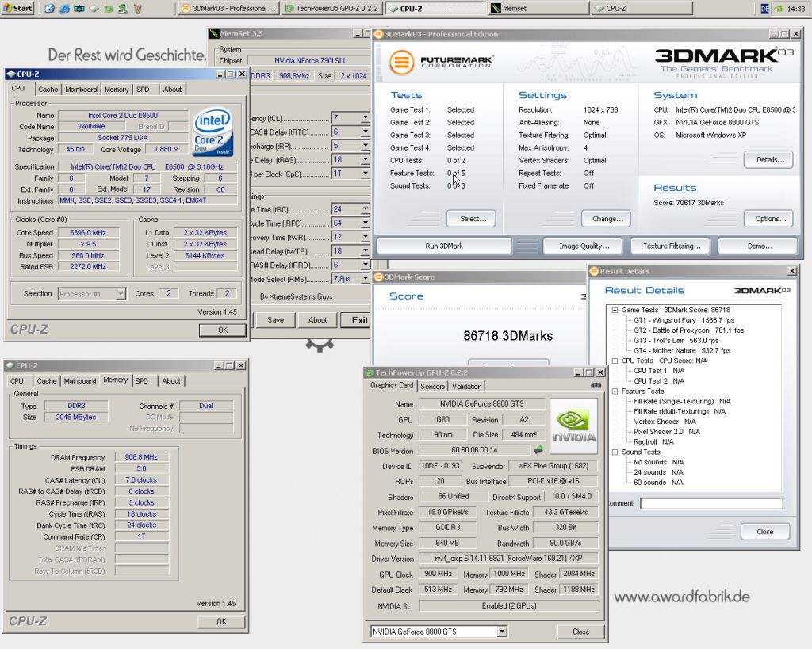Click Save in MemSet
This screenshot has height=649, width=812.
coord(275,320)
